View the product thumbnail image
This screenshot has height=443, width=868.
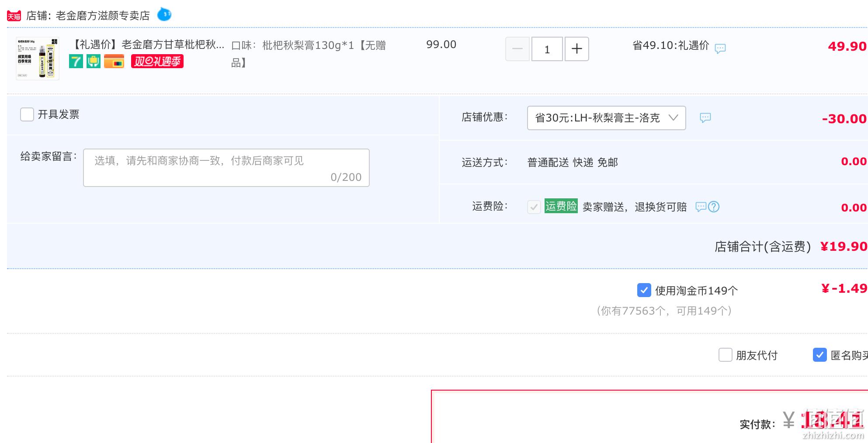point(38,59)
